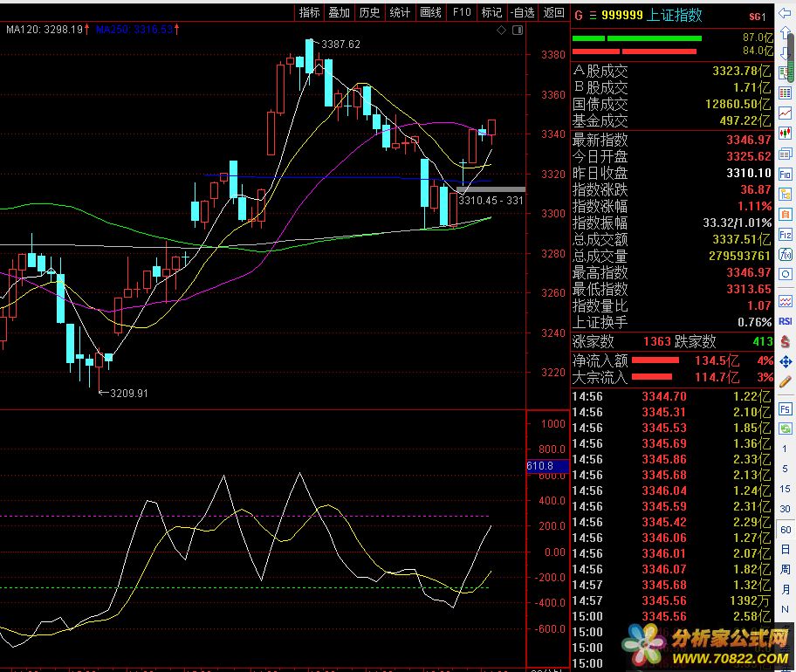The image size is (796, 672).
Task: Click the 上证指数 index name
Action: 675,15
